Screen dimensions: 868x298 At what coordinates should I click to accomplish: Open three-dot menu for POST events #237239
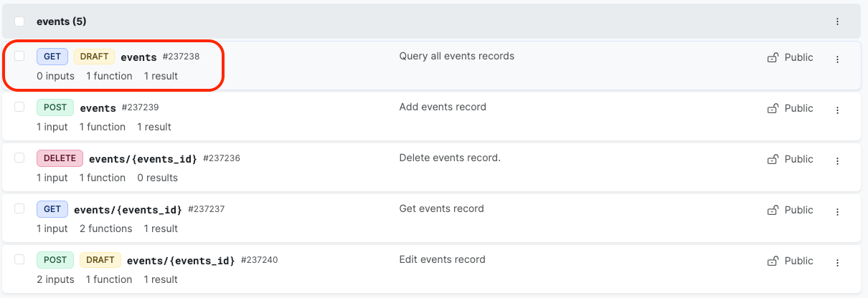pos(837,110)
